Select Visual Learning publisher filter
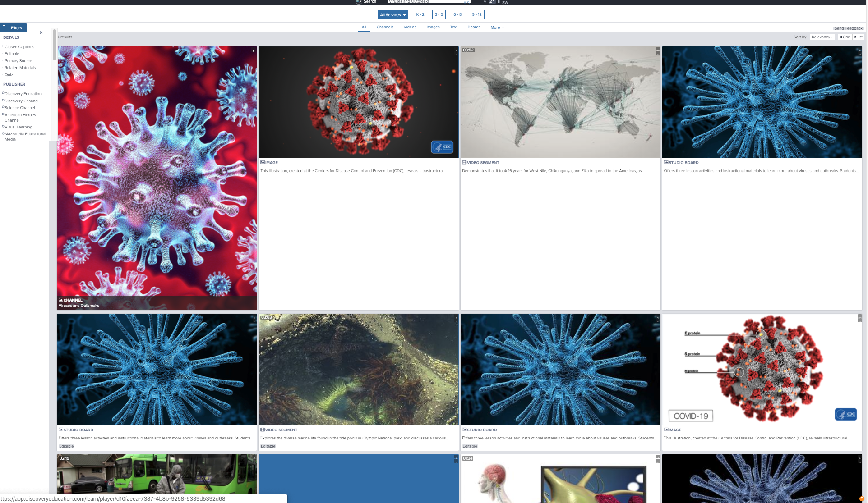The width and height of the screenshot is (868, 503). pos(18,127)
